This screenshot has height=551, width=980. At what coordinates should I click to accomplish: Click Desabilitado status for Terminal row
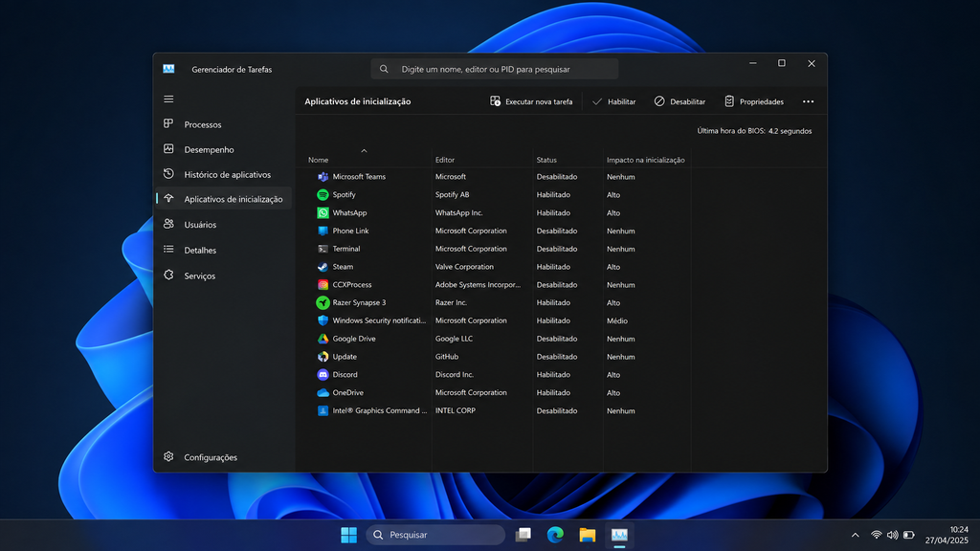(x=557, y=249)
